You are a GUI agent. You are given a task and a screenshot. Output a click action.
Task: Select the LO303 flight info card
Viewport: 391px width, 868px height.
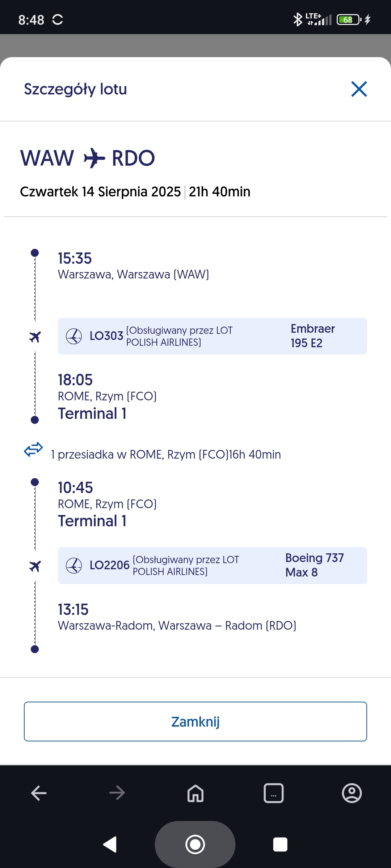pos(212,336)
